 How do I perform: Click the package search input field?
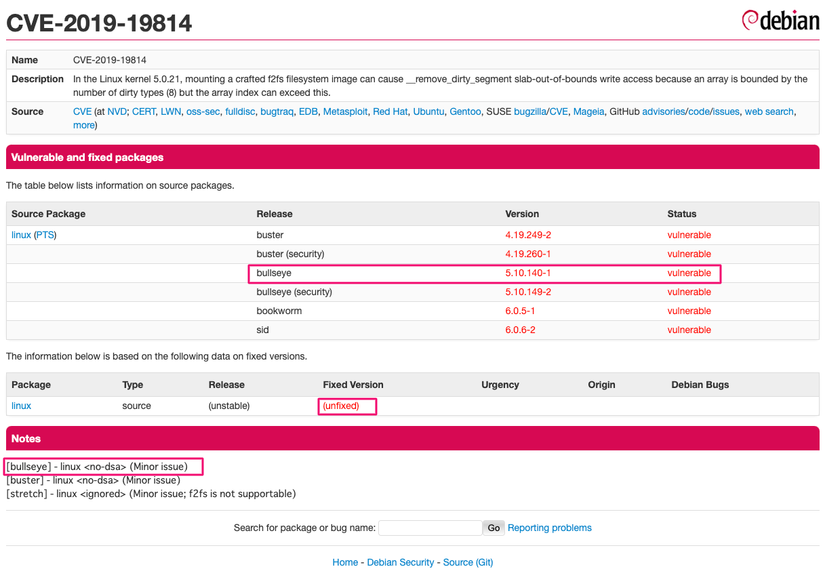tap(429, 528)
